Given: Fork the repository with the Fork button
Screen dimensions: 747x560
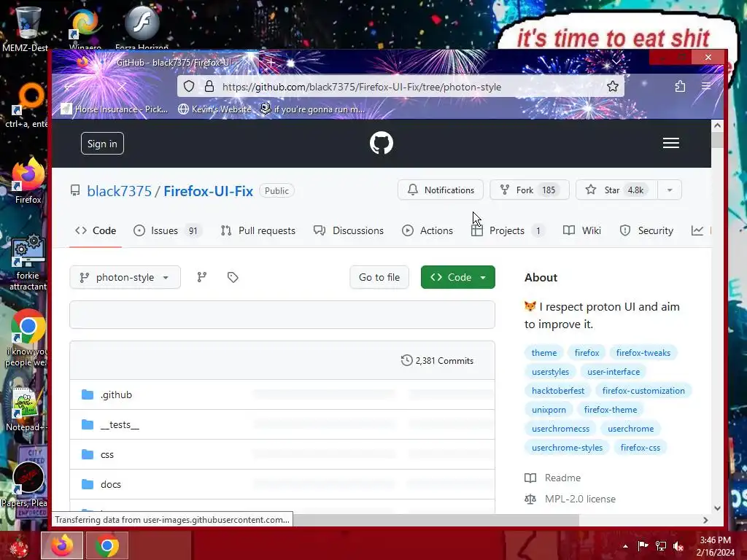Looking at the screenshot, I should pyautogui.click(x=530, y=190).
